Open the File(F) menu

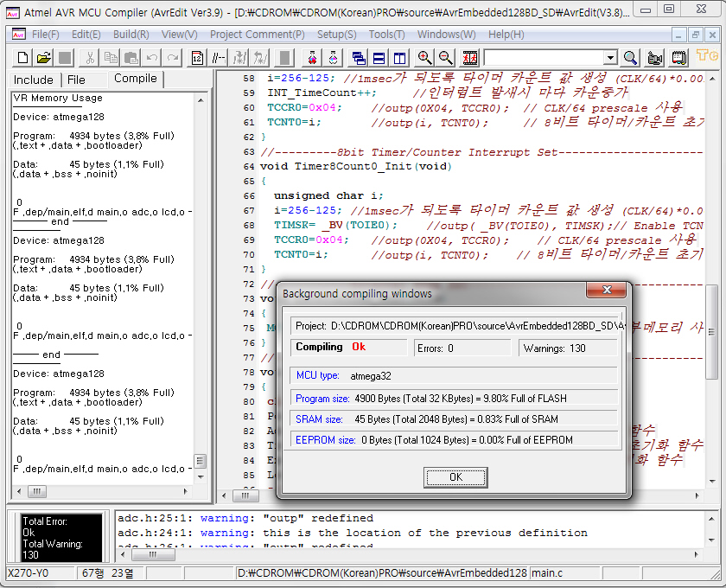point(45,35)
